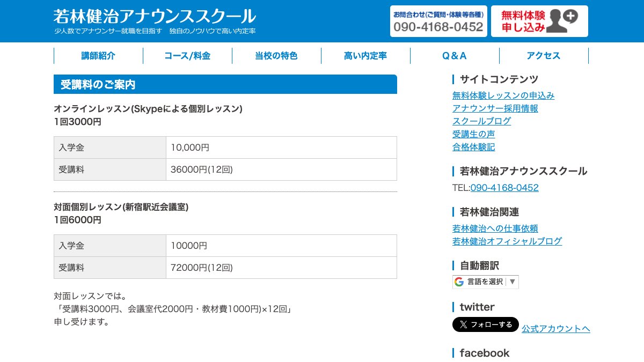The height and width of the screenshot is (362, 644).
Task: Go to 当校の特色 page
Action: (x=276, y=56)
